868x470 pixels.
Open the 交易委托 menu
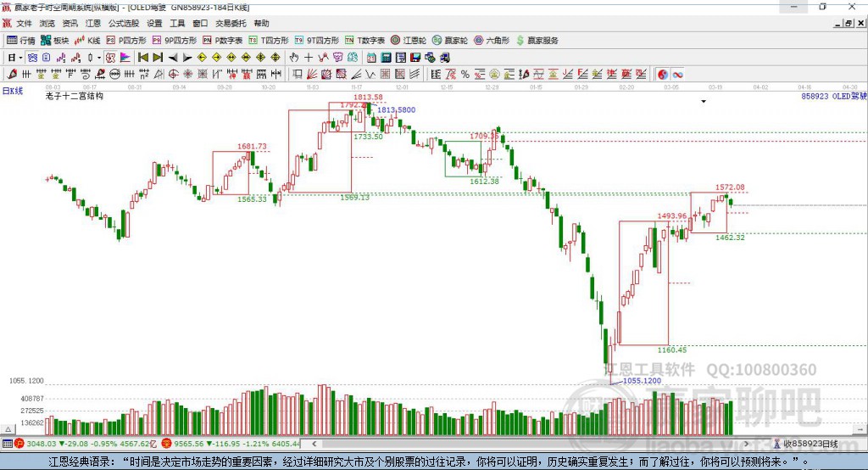[231, 23]
